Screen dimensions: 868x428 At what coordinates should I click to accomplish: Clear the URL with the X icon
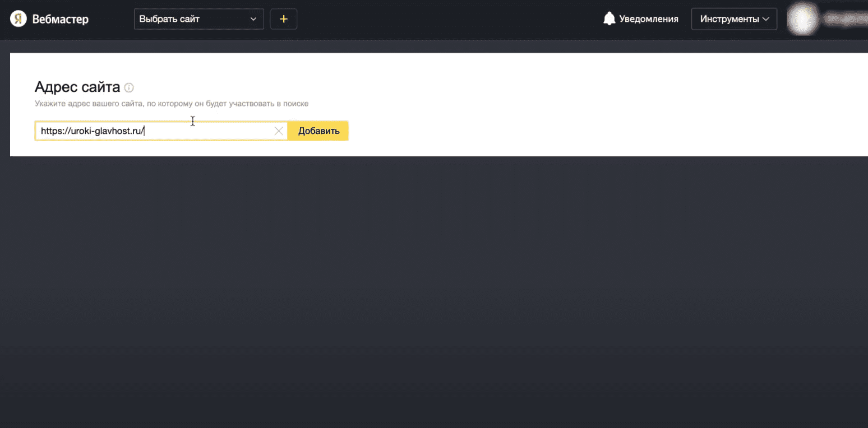(x=279, y=131)
